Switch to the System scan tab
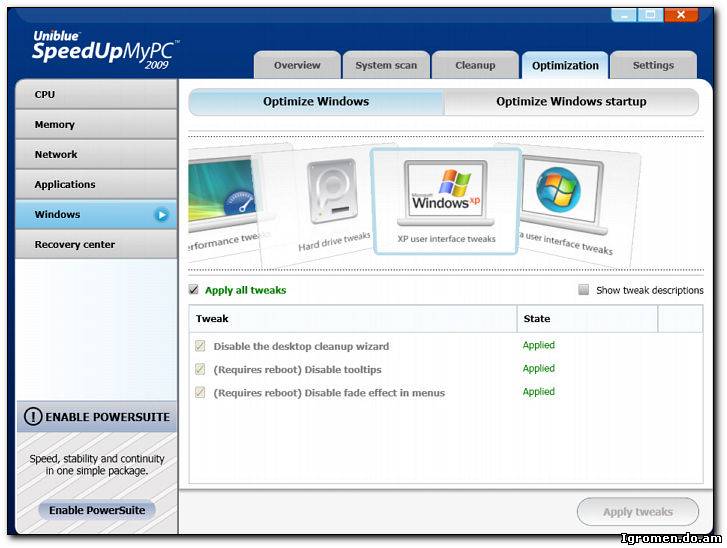Image resolution: width=727 pixels, height=548 pixels. click(386, 65)
